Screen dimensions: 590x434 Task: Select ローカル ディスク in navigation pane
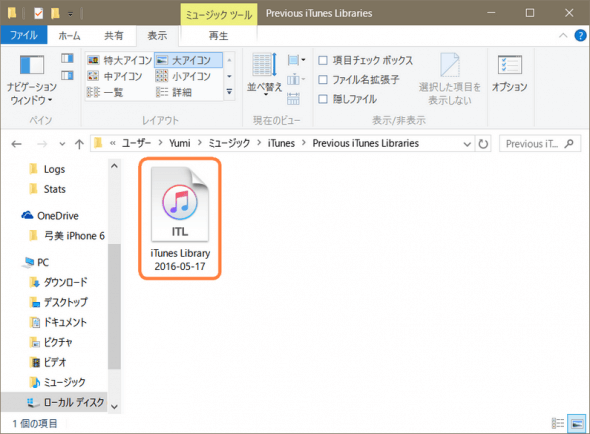(x=54, y=402)
